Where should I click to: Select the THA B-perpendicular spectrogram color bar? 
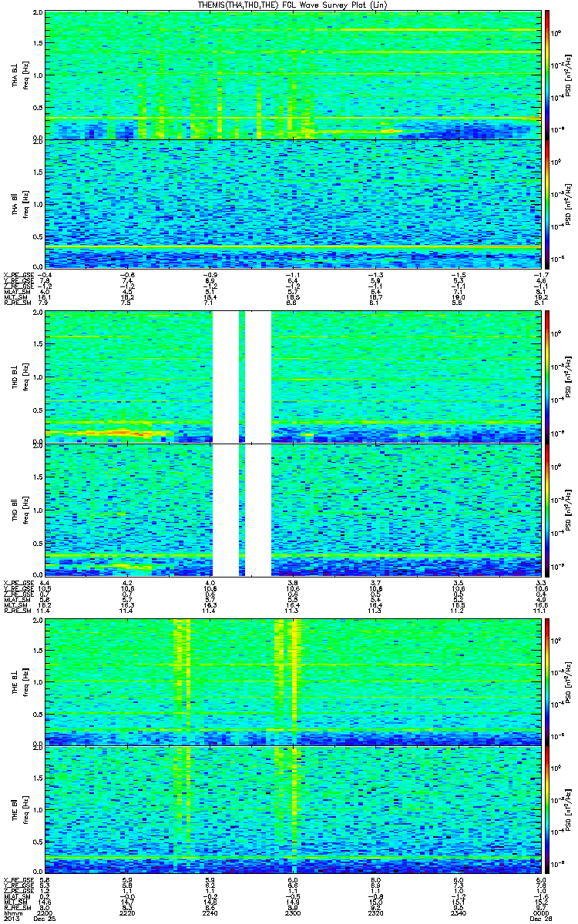pos(547,74)
